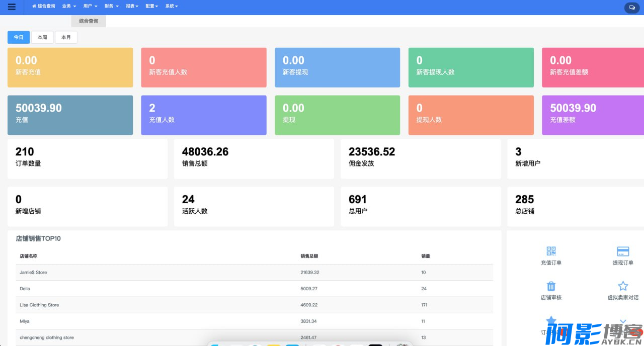This screenshot has height=346, width=644.
Task: Switch statistics to 本月
Action: click(66, 37)
